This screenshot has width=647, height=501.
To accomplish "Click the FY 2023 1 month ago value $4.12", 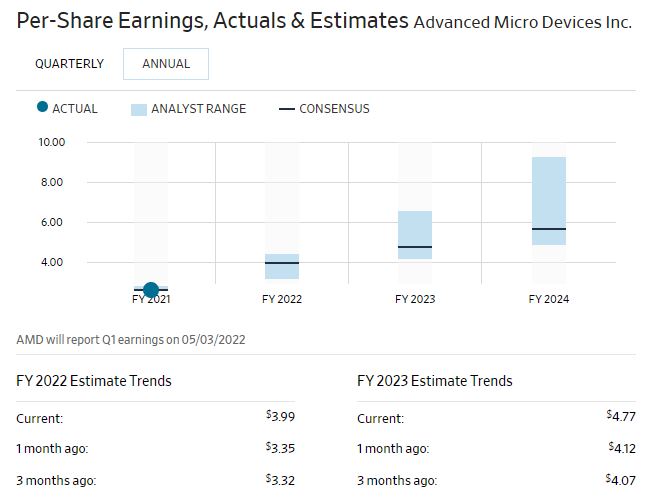I will click(622, 448).
